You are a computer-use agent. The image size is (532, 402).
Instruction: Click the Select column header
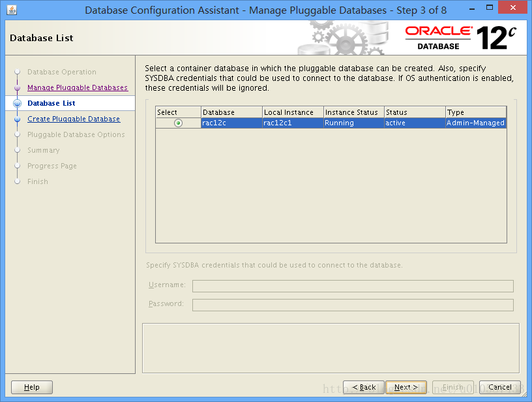178,112
